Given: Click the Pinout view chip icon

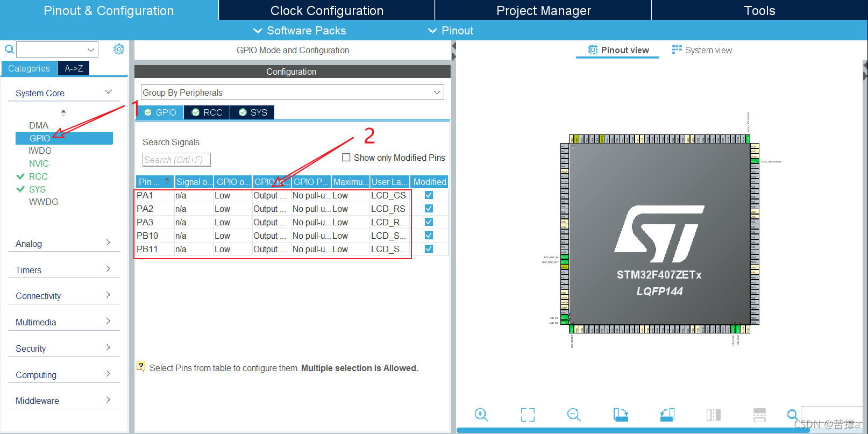Looking at the screenshot, I should (x=593, y=50).
